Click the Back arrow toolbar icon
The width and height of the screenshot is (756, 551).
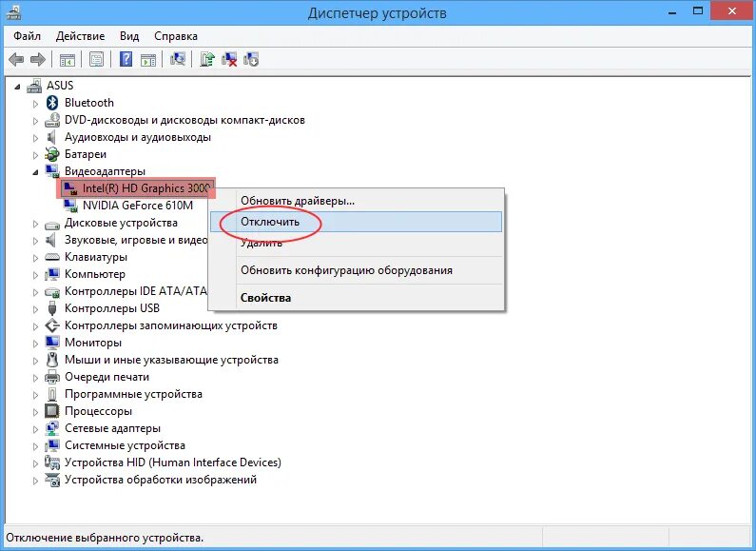pos(16,60)
